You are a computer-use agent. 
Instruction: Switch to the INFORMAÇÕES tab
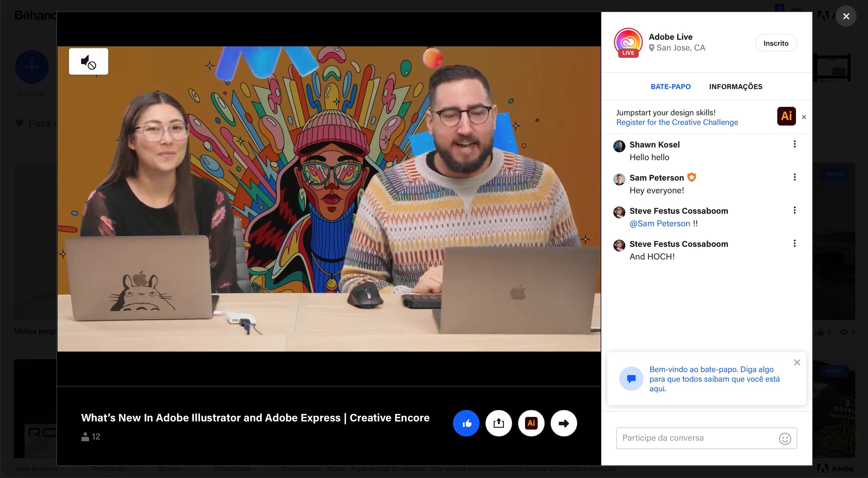click(736, 86)
